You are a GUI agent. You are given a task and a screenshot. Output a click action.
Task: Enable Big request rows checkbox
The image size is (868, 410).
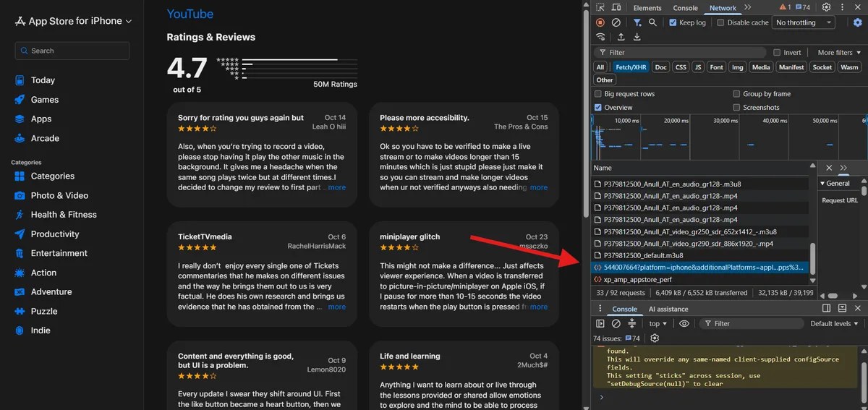[x=598, y=94]
